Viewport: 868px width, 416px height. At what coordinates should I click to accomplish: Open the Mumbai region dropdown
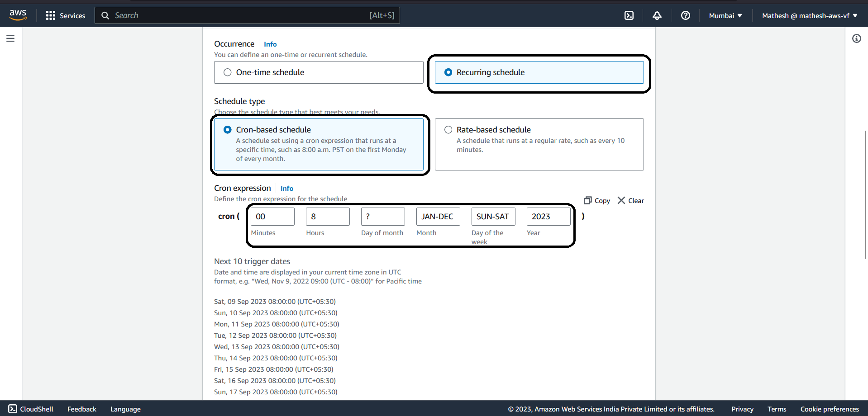pos(725,15)
